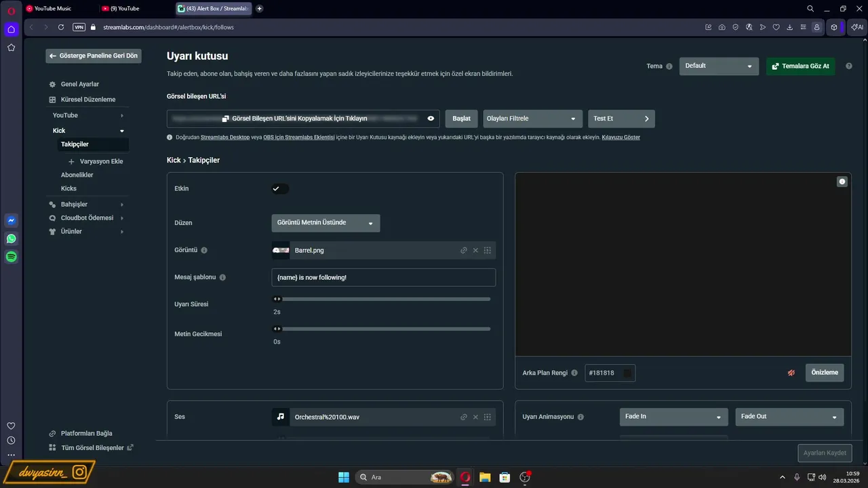Reload the page
The width and height of the screenshot is (868, 488).
pos(61,27)
